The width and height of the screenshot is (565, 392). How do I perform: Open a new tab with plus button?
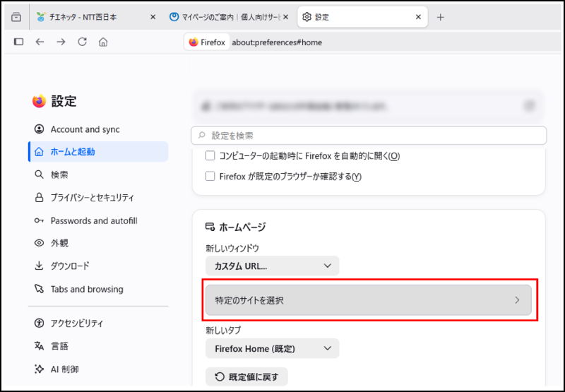(440, 17)
